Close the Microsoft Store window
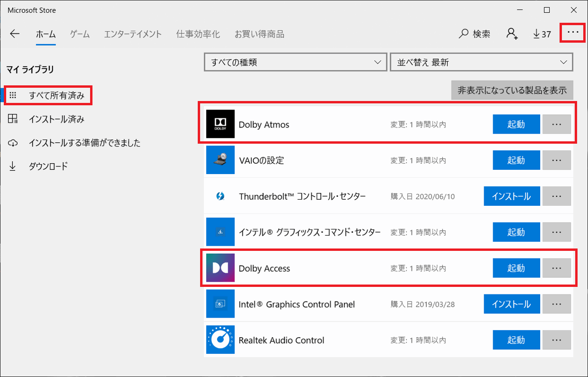 coord(574,10)
